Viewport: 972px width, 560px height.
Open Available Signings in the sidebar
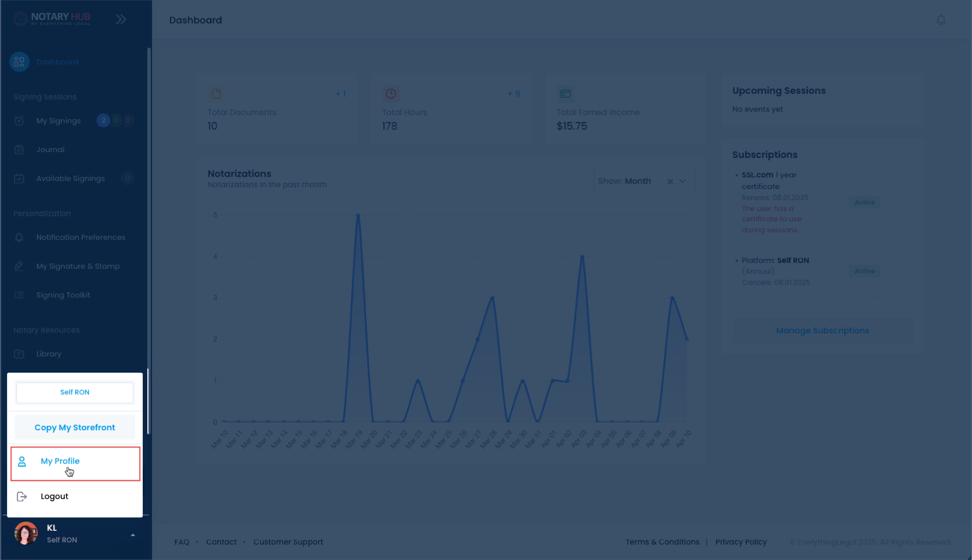point(70,178)
